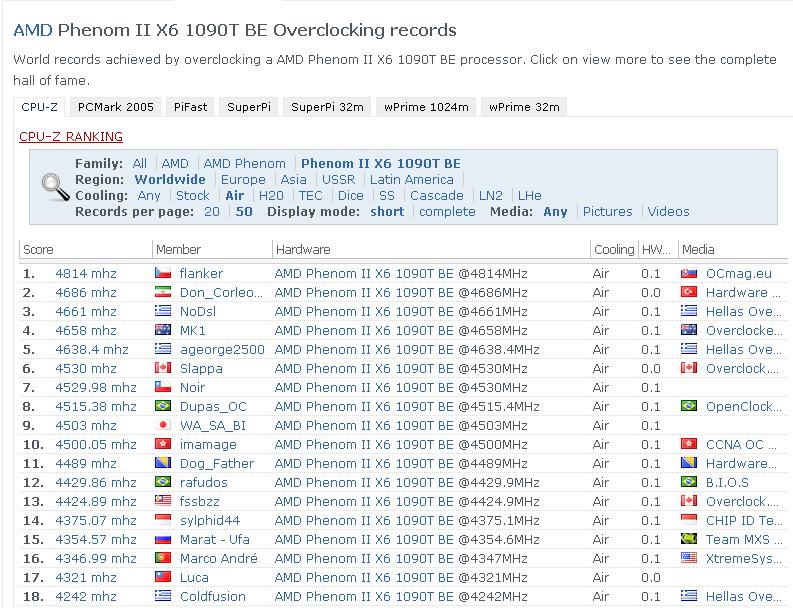Screen dimensions: 793x608
Task: Open the PiFast tab
Action: pos(191,107)
